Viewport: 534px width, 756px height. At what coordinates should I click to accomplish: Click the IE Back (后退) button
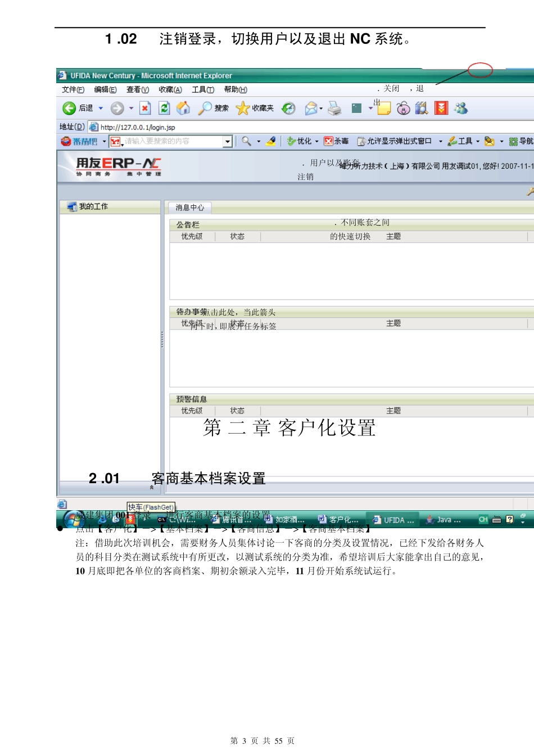[x=78, y=108]
